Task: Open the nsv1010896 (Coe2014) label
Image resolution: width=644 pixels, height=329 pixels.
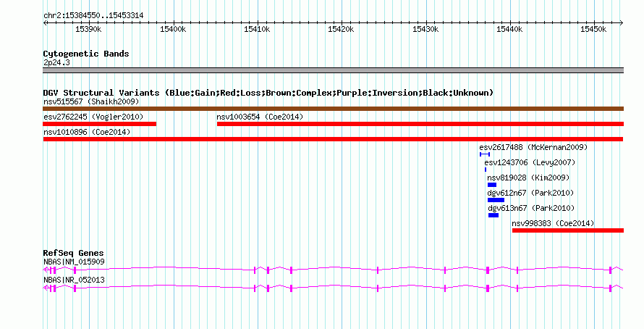Action: (87, 132)
